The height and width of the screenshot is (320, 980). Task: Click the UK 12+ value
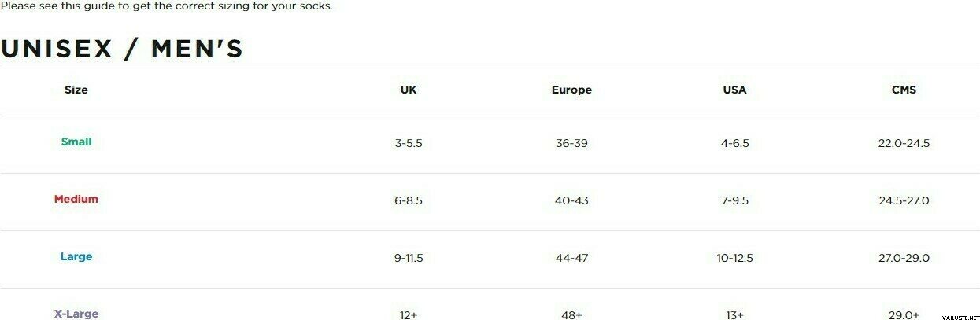[409, 315]
